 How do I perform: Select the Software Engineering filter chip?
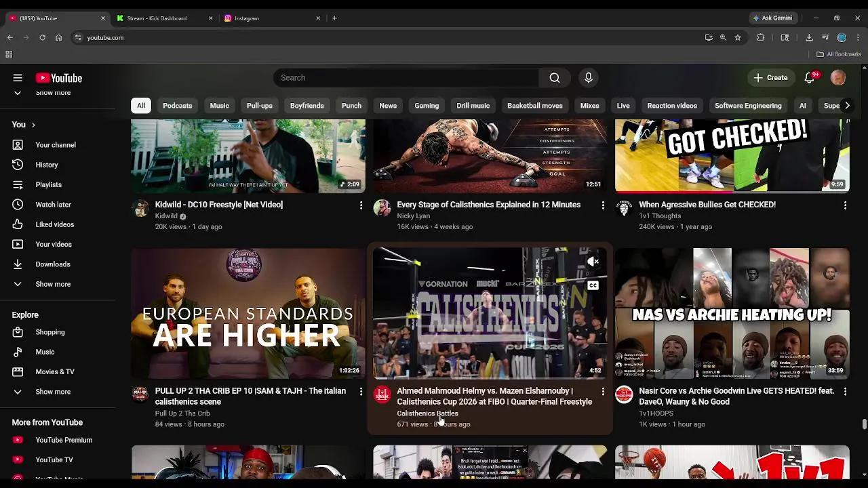[748, 106]
